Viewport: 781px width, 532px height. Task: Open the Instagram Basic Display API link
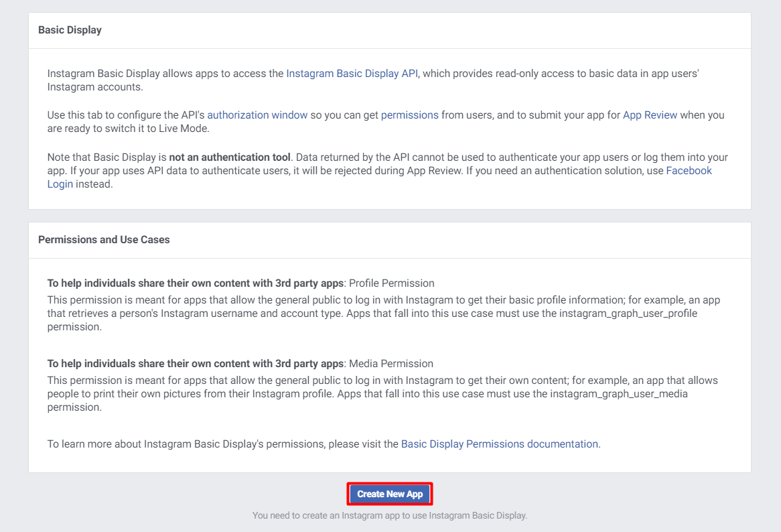click(352, 73)
